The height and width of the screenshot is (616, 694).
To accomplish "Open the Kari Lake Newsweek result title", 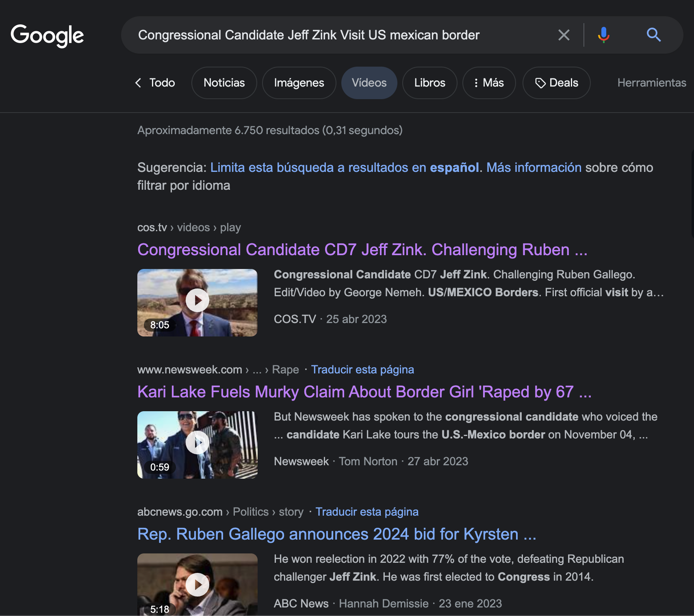I will [364, 392].
